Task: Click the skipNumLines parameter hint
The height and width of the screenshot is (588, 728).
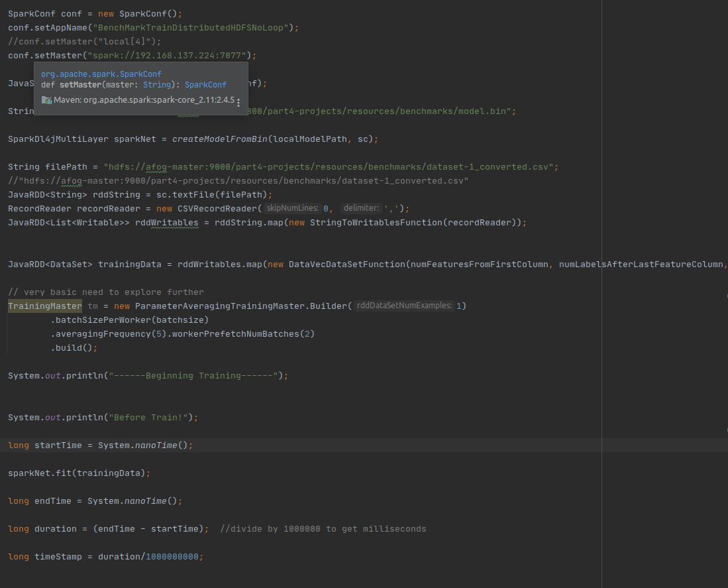Action: click(x=293, y=208)
